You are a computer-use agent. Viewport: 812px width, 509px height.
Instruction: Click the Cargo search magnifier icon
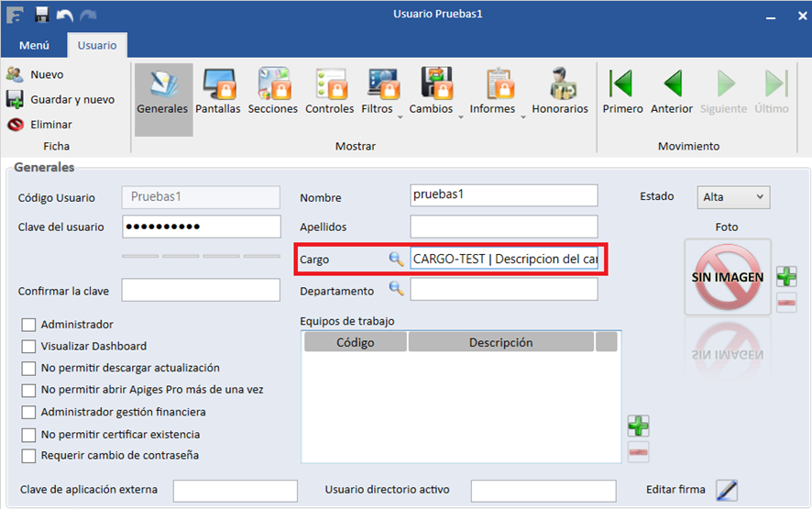click(x=397, y=260)
